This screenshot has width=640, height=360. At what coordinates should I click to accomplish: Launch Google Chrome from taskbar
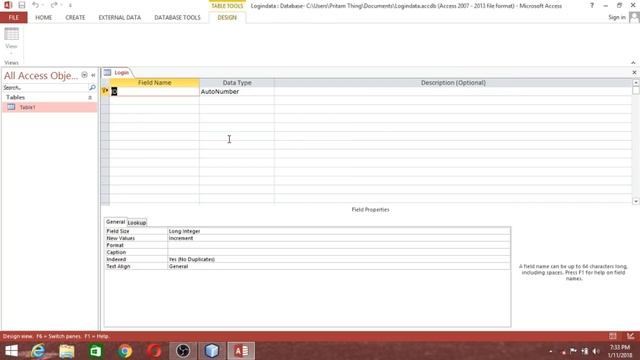coord(125,351)
